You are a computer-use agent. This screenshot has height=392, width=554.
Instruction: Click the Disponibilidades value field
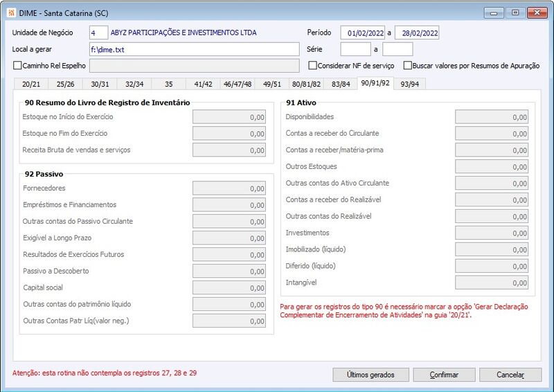(x=492, y=117)
